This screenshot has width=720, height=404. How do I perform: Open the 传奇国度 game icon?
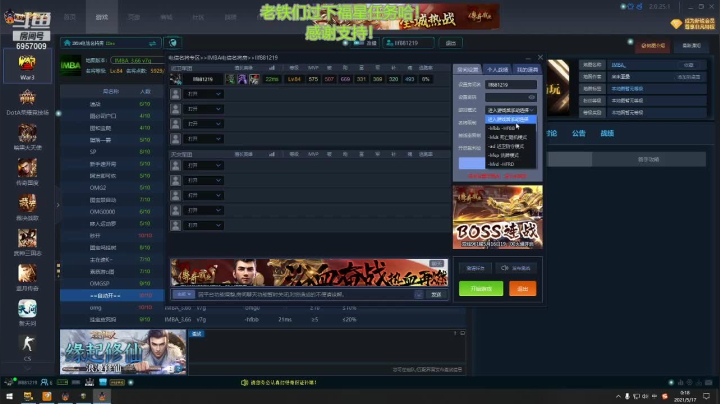(27, 168)
